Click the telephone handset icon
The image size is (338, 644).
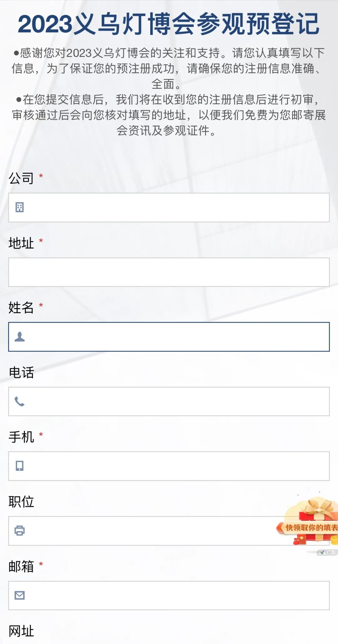coord(19,401)
